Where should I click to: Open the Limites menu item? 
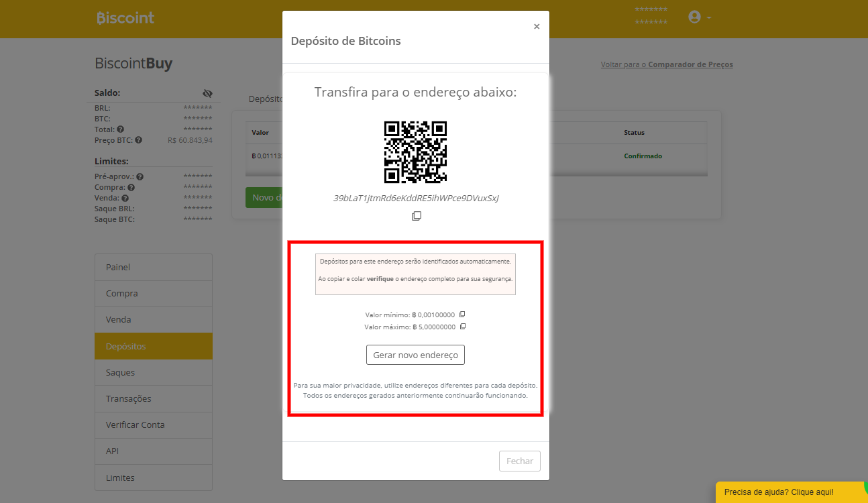coord(154,478)
